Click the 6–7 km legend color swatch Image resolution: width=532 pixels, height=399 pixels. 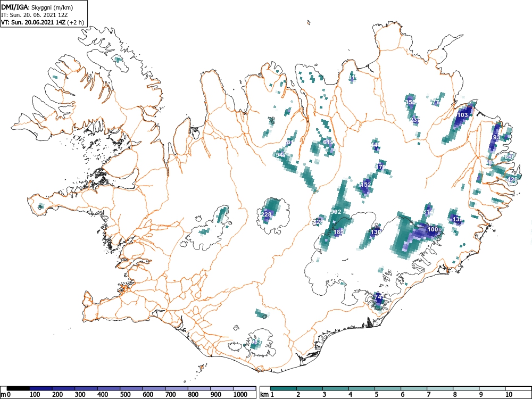click(414, 388)
